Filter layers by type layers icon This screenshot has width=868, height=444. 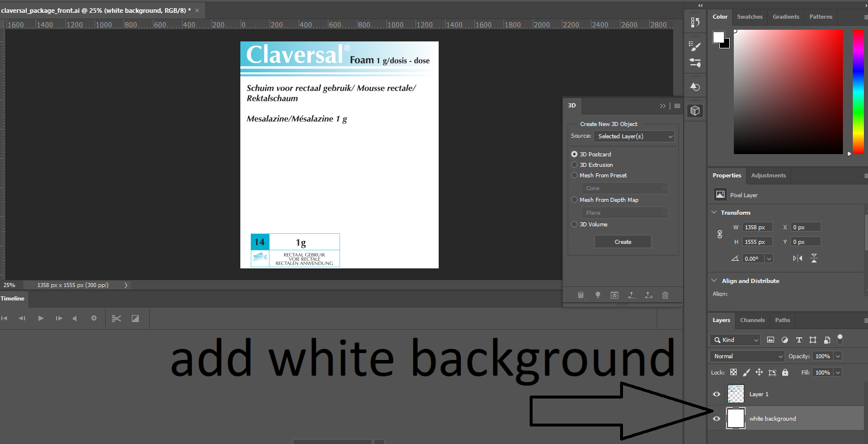799,340
